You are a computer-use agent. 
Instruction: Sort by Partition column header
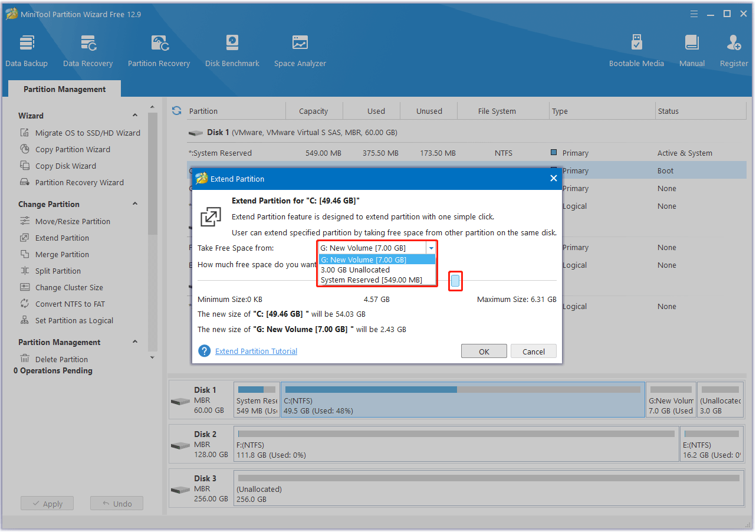(x=236, y=111)
